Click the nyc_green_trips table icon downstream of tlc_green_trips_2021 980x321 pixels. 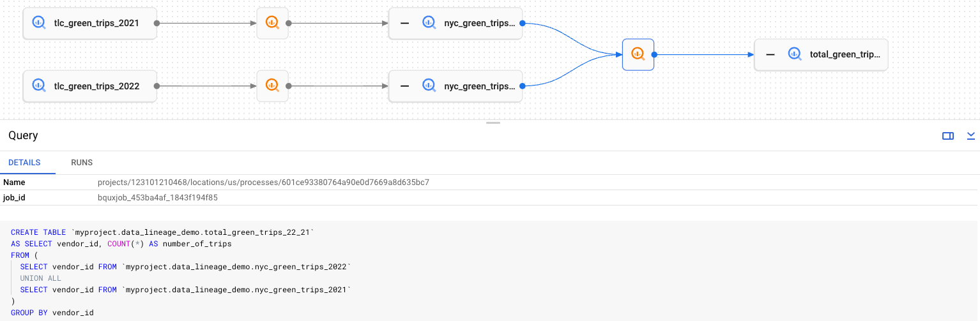click(429, 23)
